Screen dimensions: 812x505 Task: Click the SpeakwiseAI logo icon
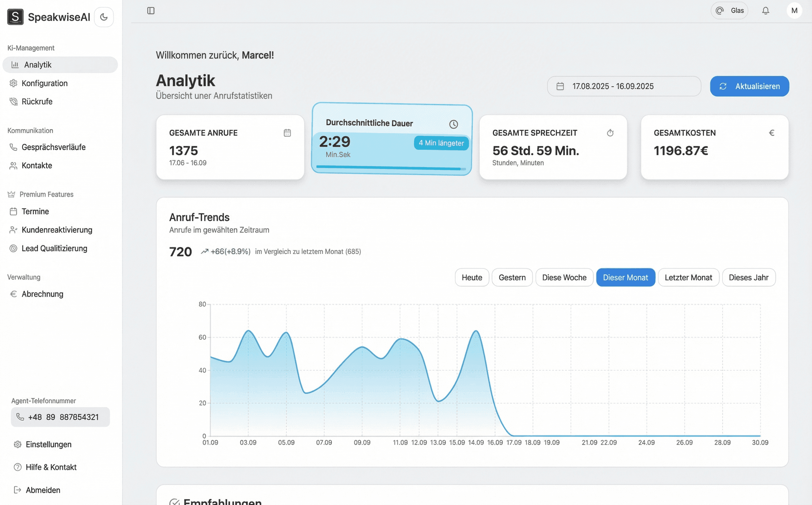click(15, 17)
